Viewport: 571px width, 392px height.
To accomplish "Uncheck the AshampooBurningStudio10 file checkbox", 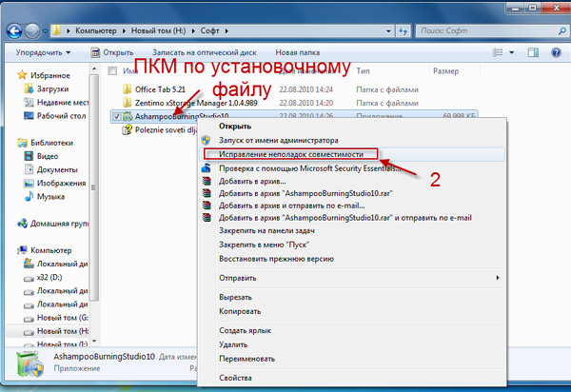I will [116, 116].
